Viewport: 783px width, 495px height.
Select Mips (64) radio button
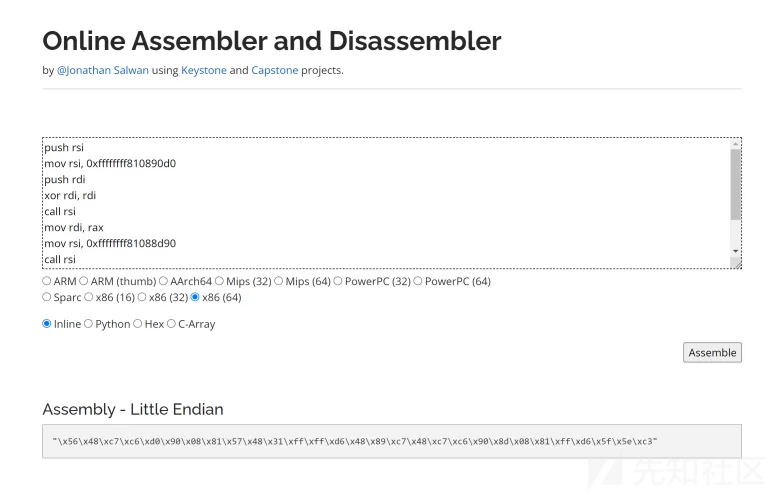click(279, 281)
